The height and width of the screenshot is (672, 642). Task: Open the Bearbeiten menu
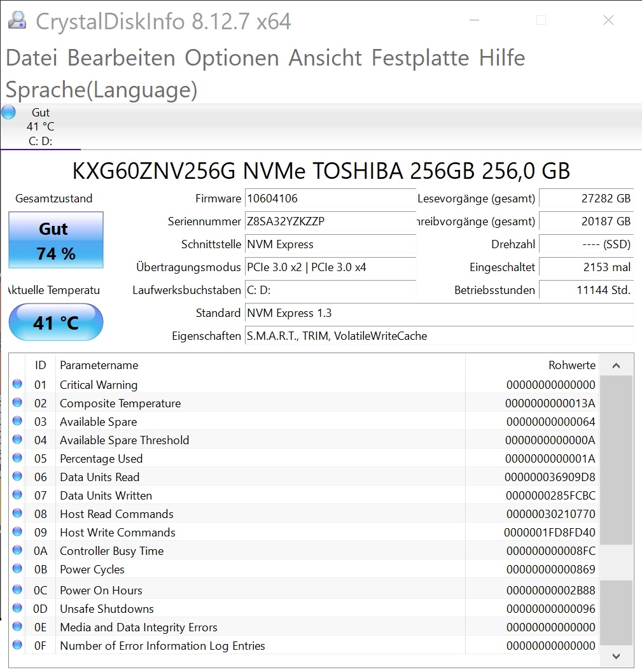(122, 58)
